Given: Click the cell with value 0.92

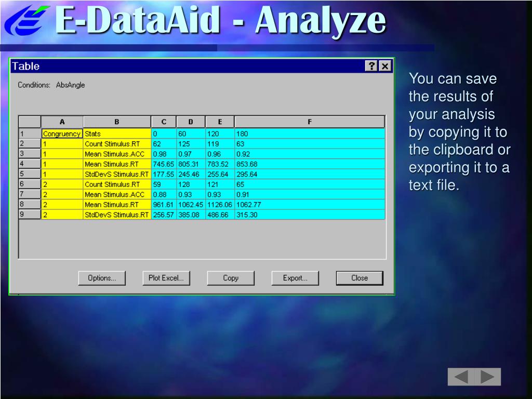Looking at the screenshot, I should tap(310, 154).
